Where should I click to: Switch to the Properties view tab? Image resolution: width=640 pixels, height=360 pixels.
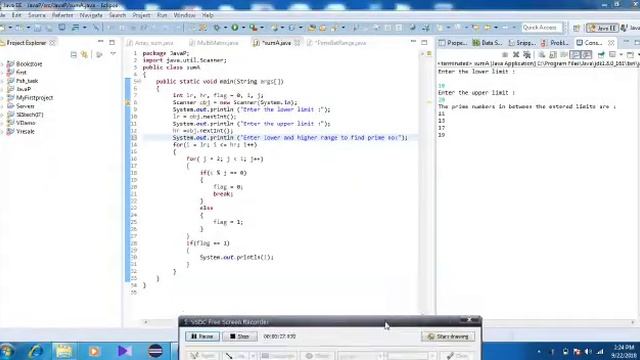coord(453,43)
